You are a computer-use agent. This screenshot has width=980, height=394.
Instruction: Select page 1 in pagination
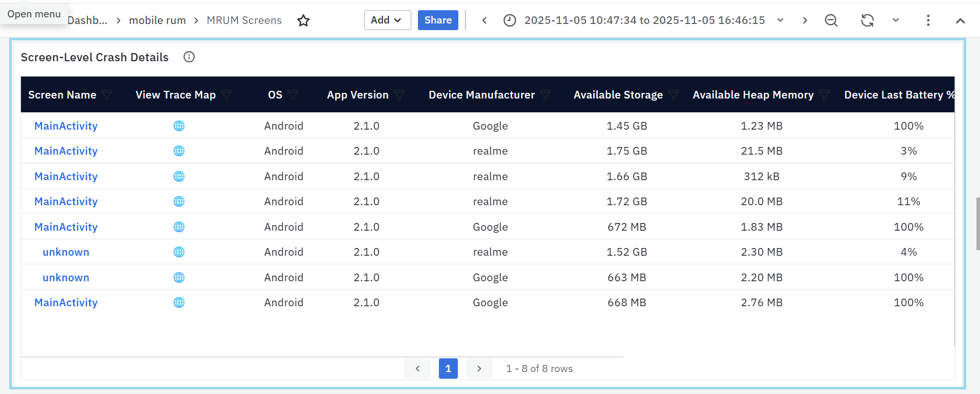click(x=448, y=368)
